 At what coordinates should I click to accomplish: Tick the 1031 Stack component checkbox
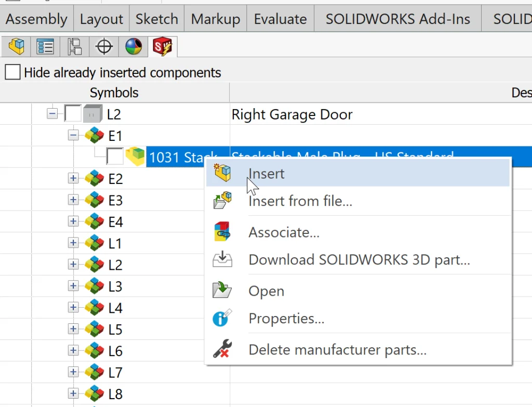click(114, 156)
